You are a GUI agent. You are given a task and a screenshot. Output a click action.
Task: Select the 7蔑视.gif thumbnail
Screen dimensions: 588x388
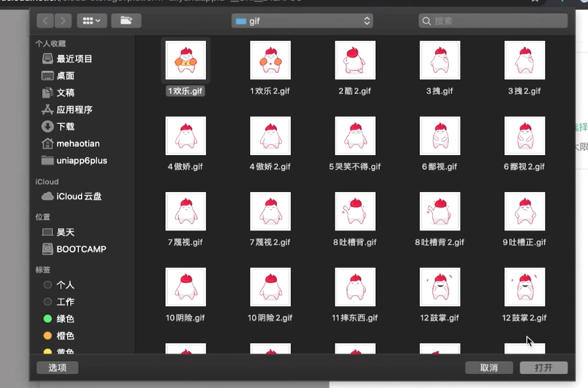coord(186,211)
